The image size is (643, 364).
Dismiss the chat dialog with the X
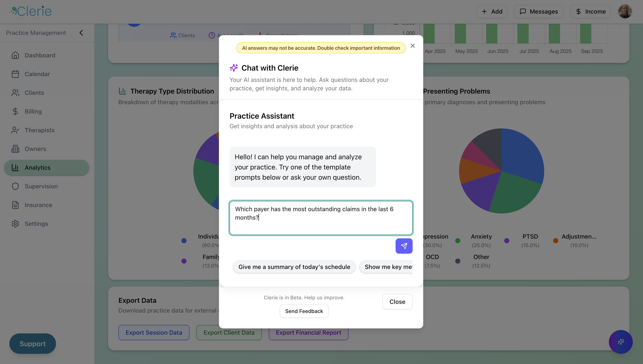412,45
